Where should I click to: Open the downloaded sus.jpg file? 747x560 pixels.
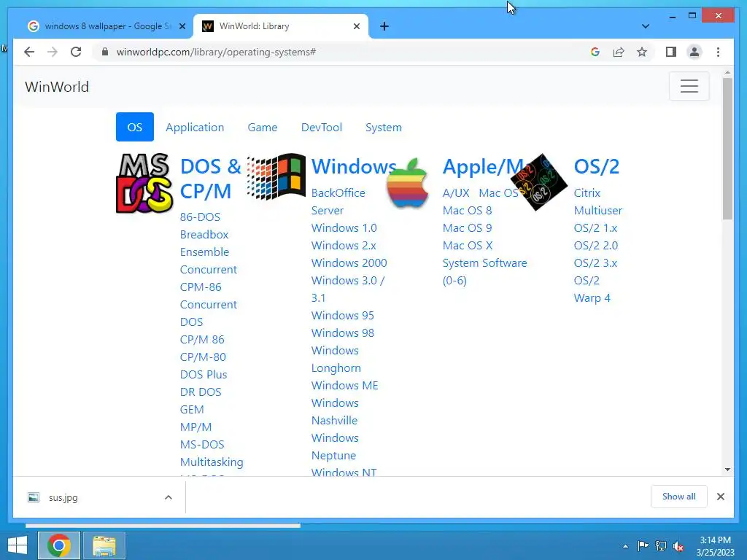(x=63, y=497)
